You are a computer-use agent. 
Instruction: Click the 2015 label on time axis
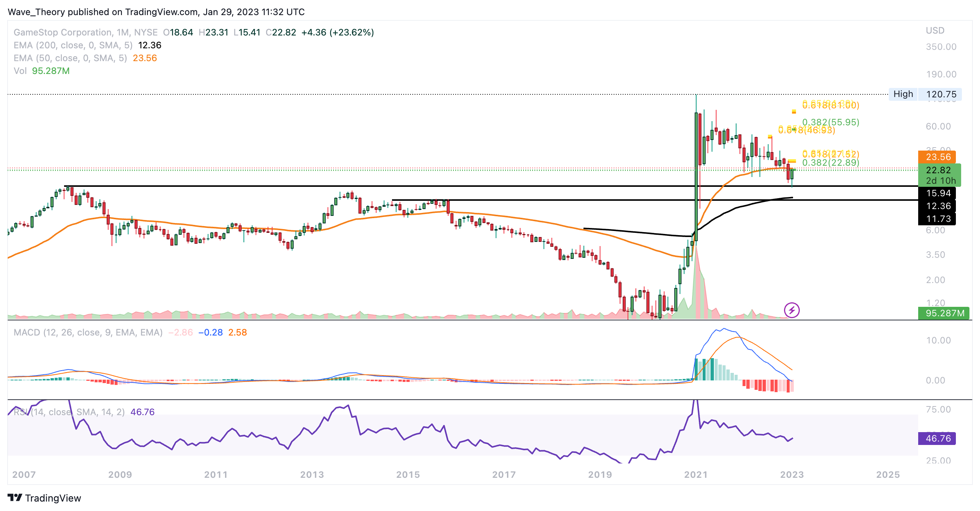pyautogui.click(x=407, y=474)
